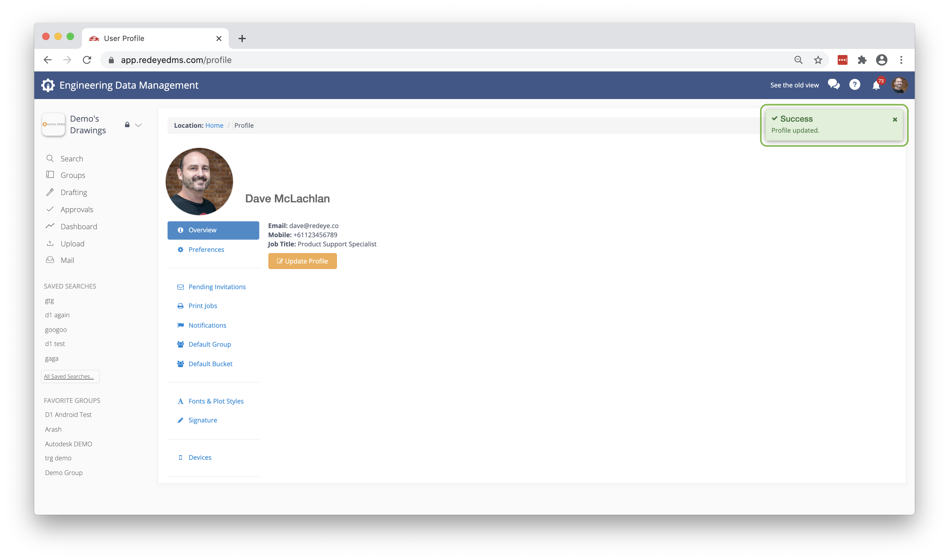Open saved search gaga

[x=51, y=359]
